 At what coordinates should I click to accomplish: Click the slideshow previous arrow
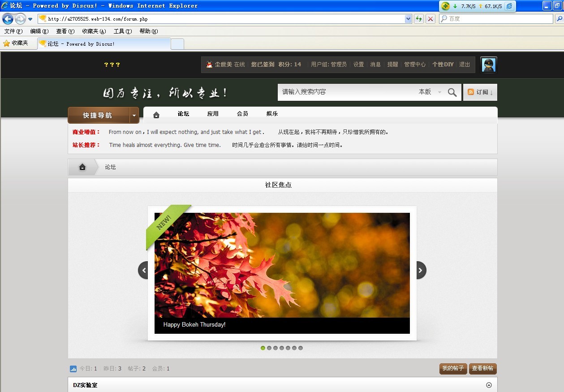coord(143,270)
